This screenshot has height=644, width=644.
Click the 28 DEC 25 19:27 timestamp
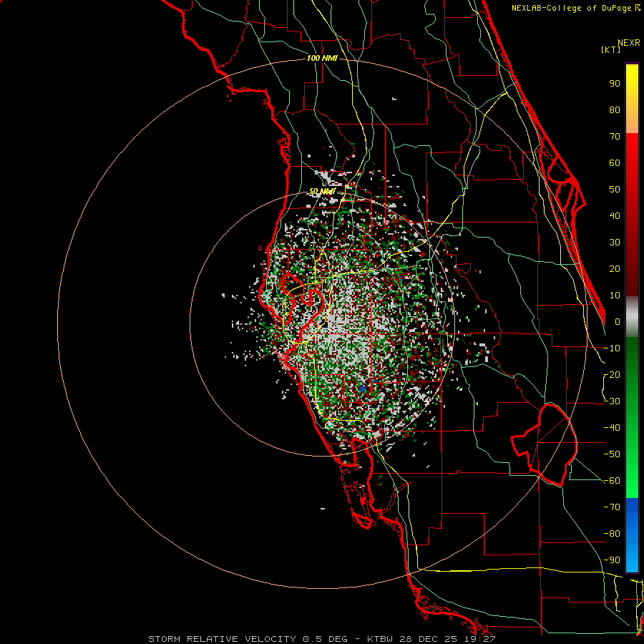(447, 639)
